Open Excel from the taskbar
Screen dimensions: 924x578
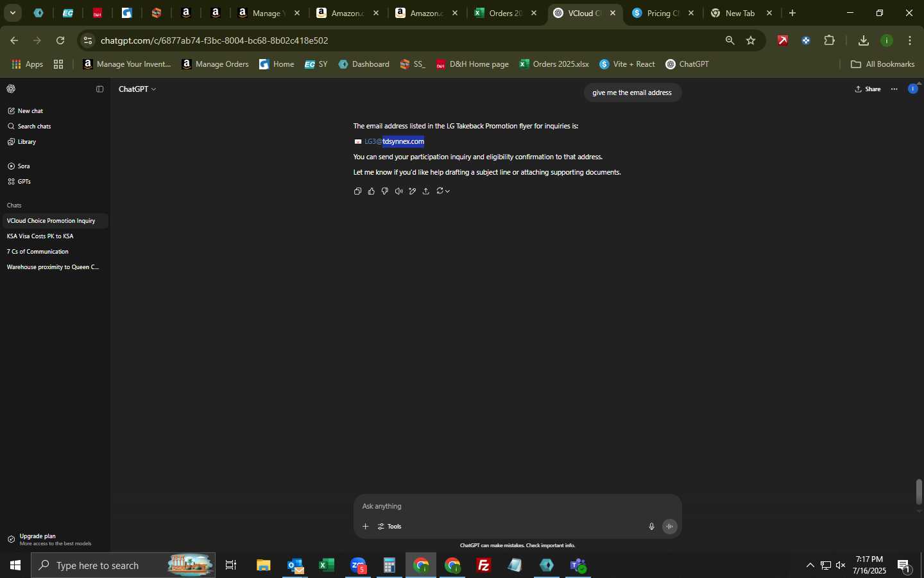327,566
